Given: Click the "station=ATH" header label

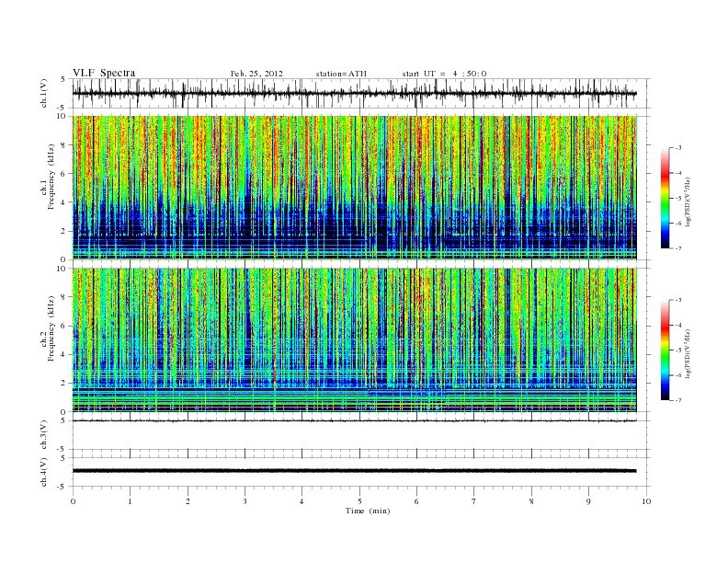Looking at the screenshot, I should (341, 74).
